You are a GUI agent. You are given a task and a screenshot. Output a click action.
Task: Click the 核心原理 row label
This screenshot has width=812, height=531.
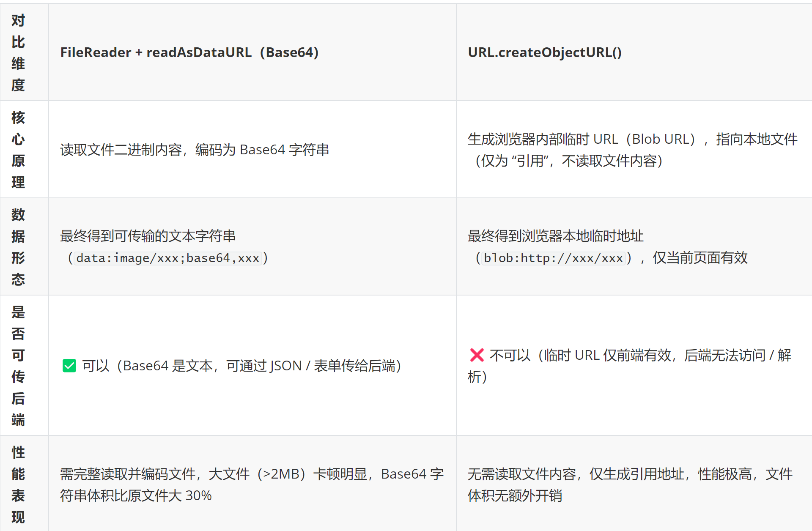pyautogui.click(x=18, y=150)
